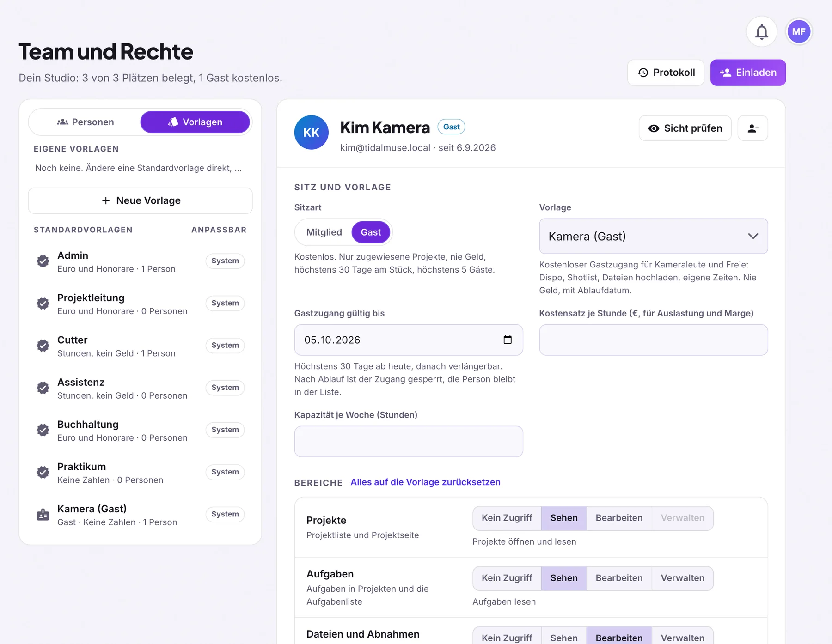Set Sitzart to Mitglied
Screen dimensions: 832x644
pos(324,232)
